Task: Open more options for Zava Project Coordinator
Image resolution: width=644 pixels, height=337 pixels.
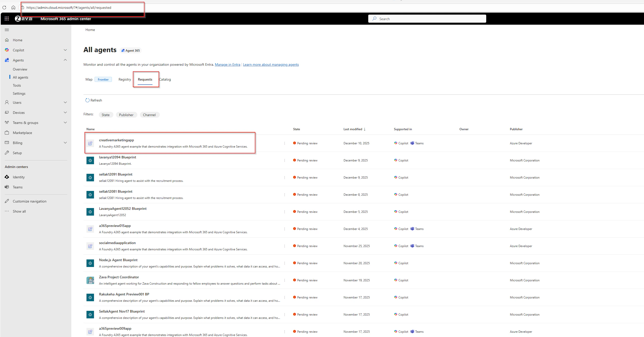Action: [285, 280]
